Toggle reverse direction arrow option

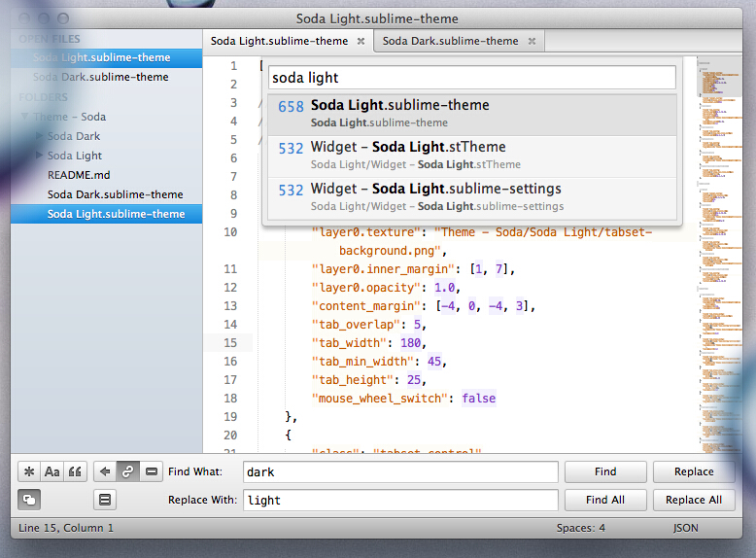point(105,471)
